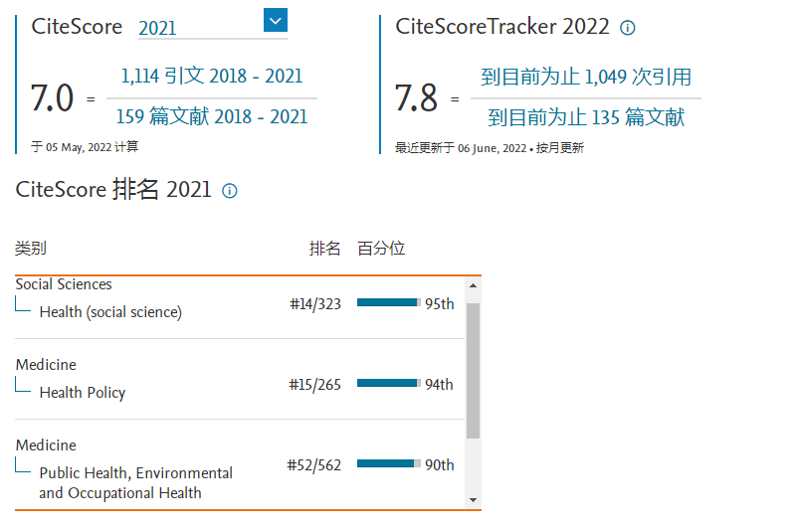The image size is (797, 532).
Task: Click the #52/562 rank value
Action: (314, 465)
